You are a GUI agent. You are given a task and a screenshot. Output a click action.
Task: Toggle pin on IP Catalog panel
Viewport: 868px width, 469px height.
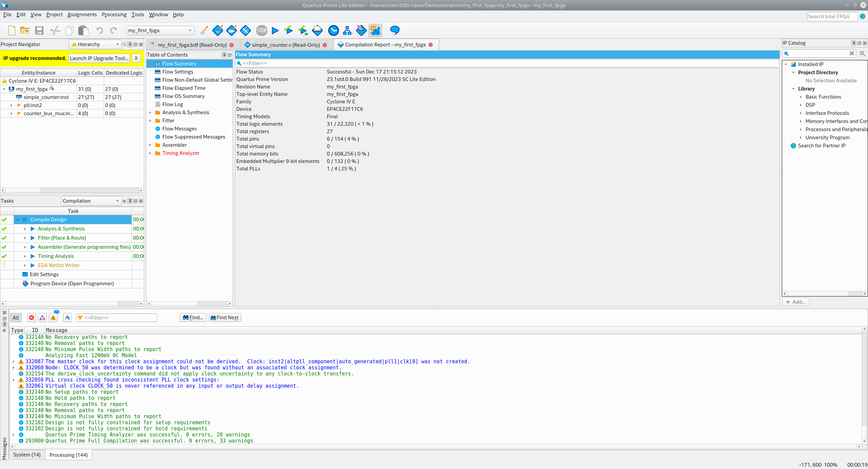pyautogui.click(x=854, y=43)
